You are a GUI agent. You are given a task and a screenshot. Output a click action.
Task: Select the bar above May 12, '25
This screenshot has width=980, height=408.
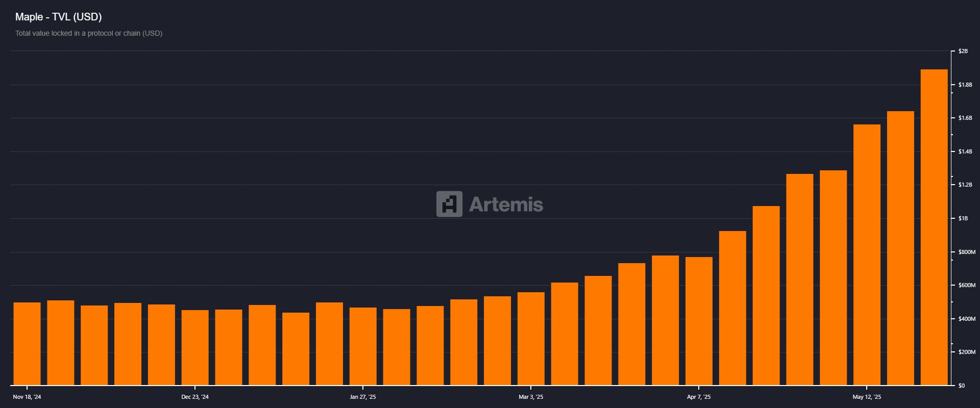click(x=867, y=254)
